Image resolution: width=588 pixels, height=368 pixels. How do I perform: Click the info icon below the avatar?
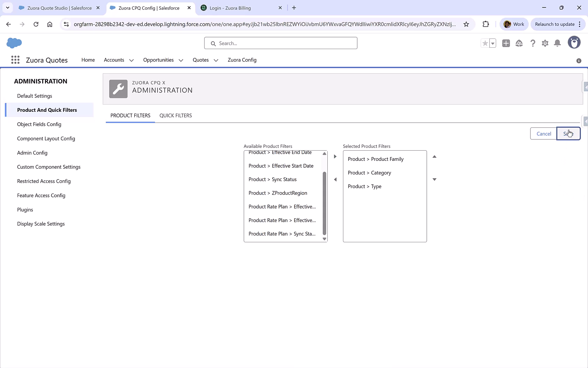pos(578,61)
